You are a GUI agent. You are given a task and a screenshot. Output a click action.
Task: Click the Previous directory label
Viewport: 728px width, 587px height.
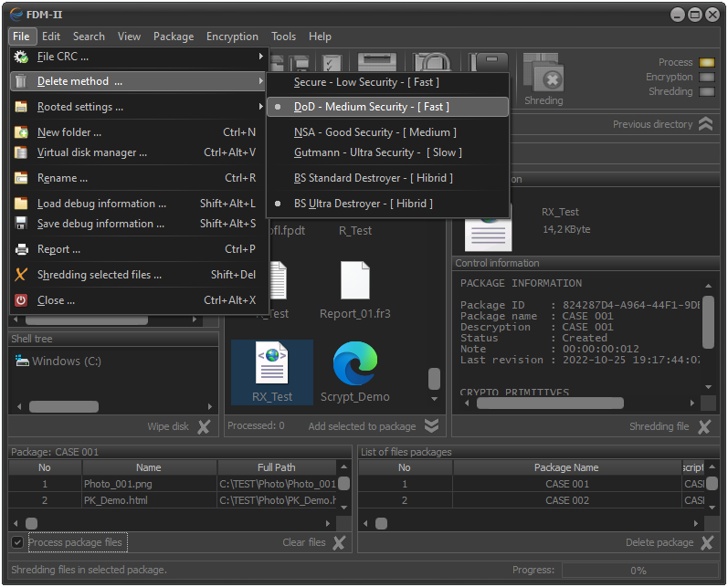tap(653, 124)
